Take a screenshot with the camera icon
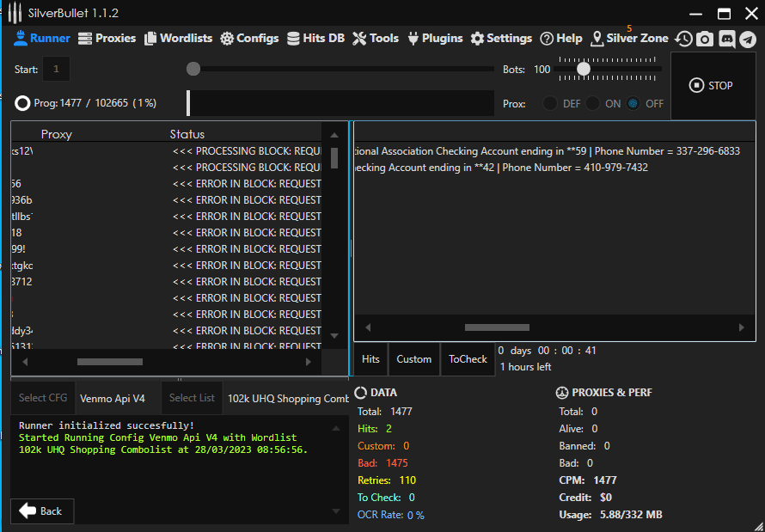The width and height of the screenshot is (765, 532). [x=705, y=39]
